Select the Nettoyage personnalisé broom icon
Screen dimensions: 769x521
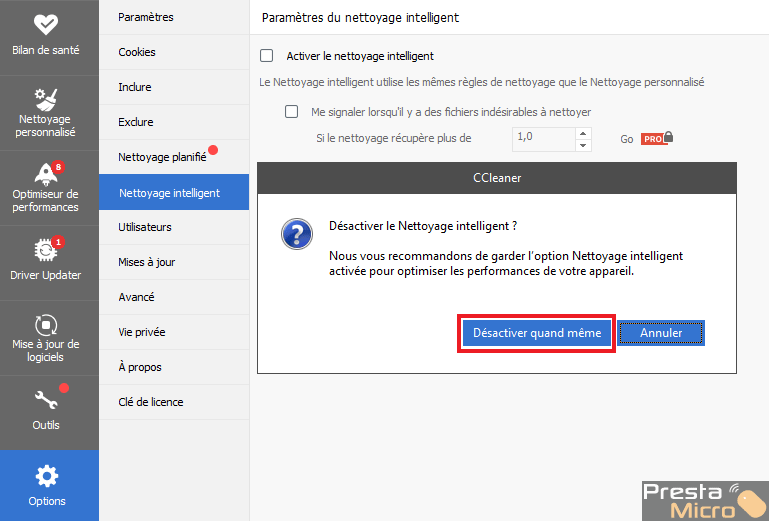click(46, 100)
